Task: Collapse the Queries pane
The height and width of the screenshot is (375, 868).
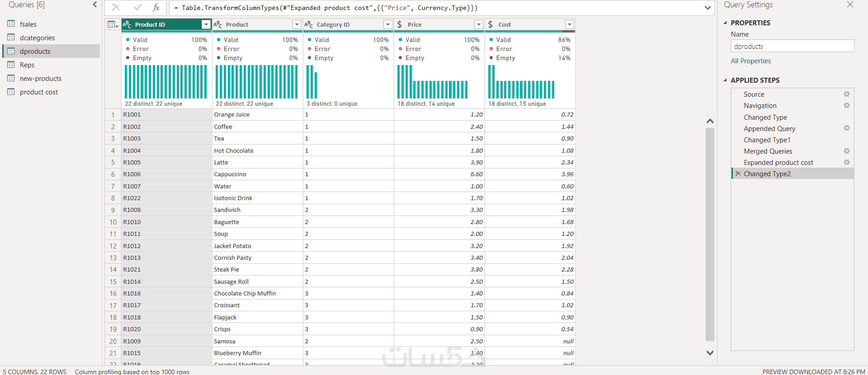Action: 94,5
